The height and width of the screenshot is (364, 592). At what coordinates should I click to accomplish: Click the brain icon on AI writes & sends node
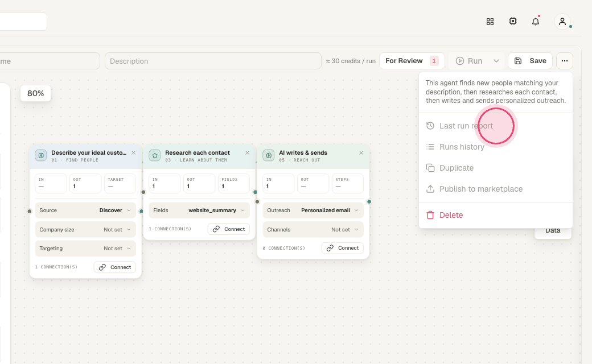click(269, 155)
